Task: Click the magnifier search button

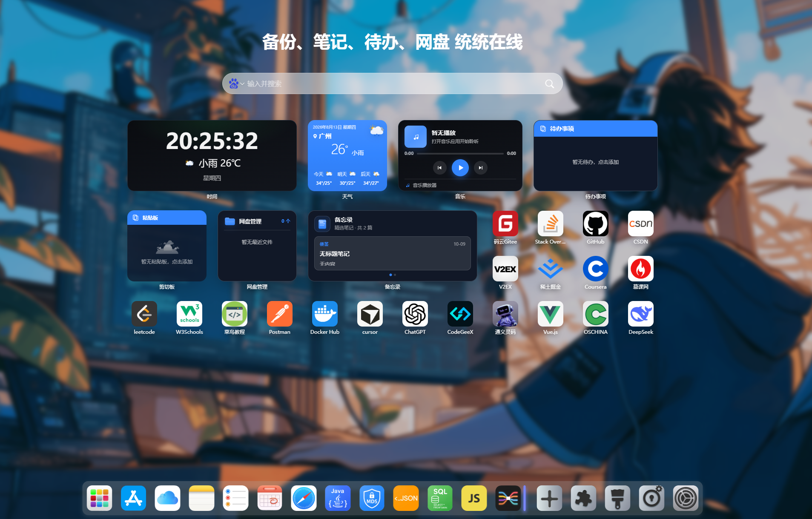Action: 550,84
